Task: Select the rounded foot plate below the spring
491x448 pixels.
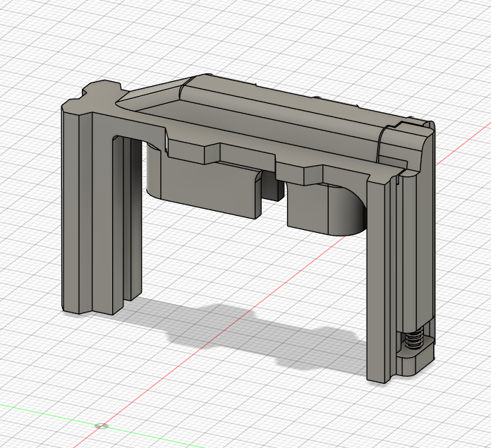Action: point(416,363)
